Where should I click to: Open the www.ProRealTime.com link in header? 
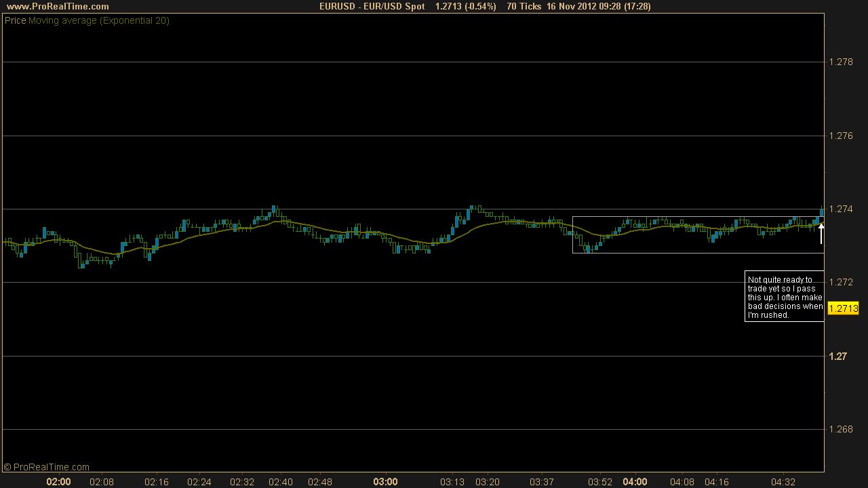click(57, 6)
